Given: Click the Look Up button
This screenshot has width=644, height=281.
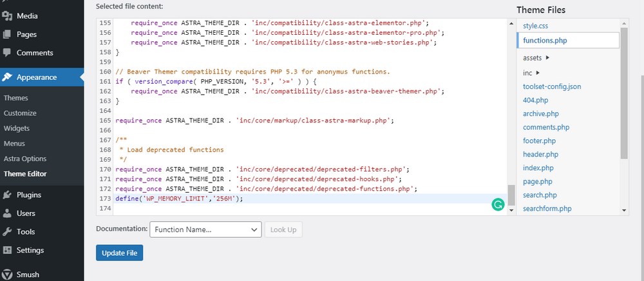Looking at the screenshot, I should point(283,229).
